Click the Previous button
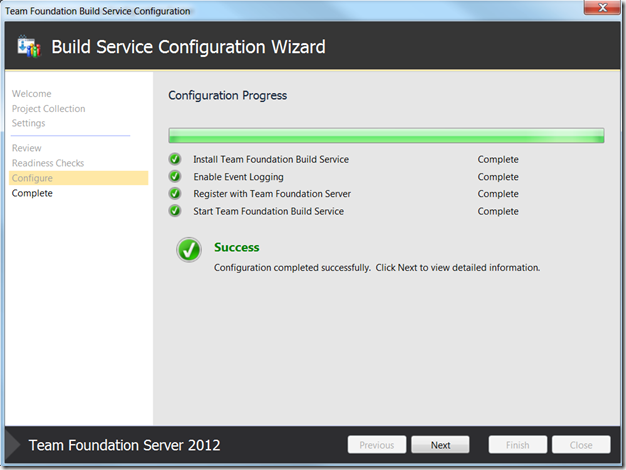 coord(376,445)
